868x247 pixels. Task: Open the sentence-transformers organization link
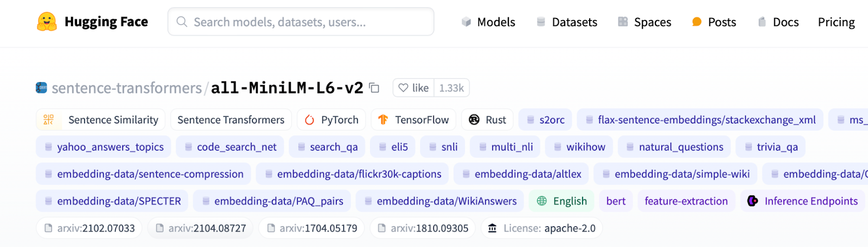[126, 88]
